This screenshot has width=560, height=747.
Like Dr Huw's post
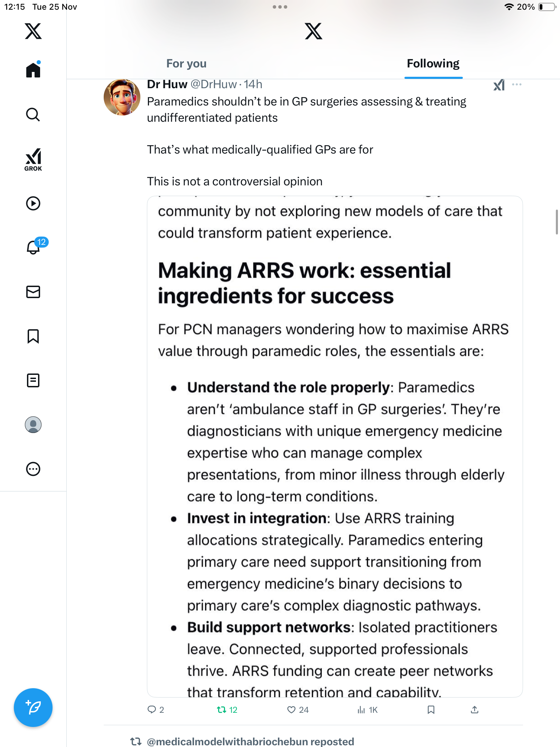point(291,710)
